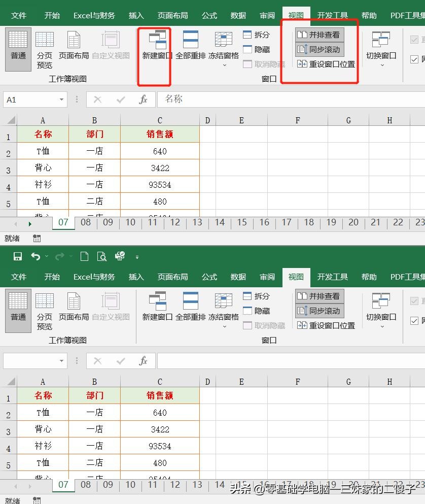Open 数据 tab in top window
This screenshot has width=425, height=504.
238,15
